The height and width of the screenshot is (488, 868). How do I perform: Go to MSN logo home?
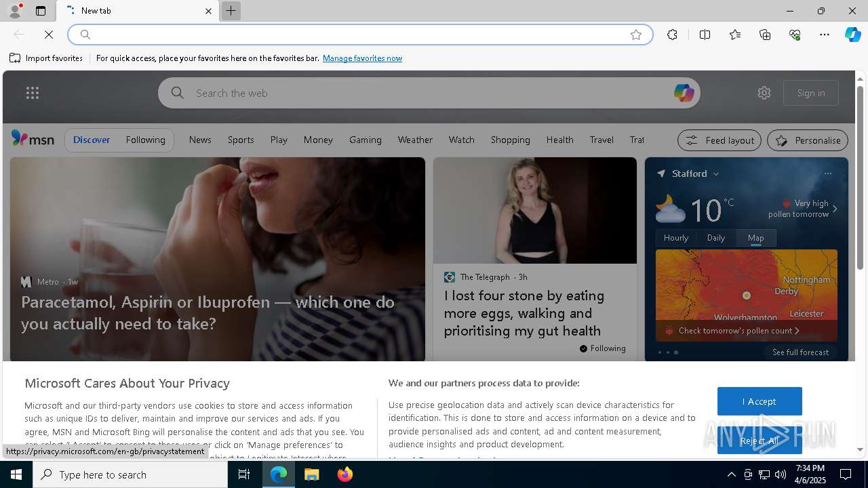click(33, 139)
